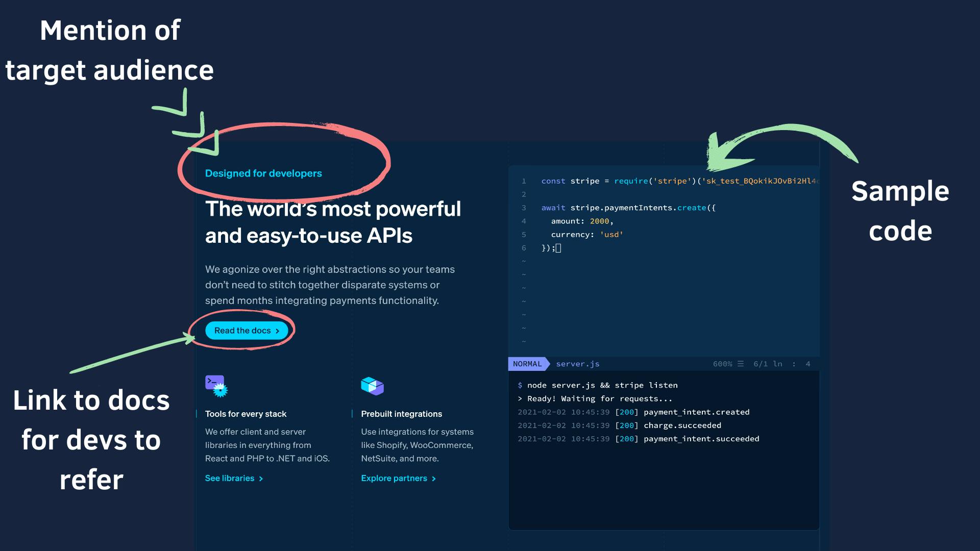This screenshot has width=980, height=551.
Task: Click the paragraph starting We agonize over
Action: (x=330, y=285)
